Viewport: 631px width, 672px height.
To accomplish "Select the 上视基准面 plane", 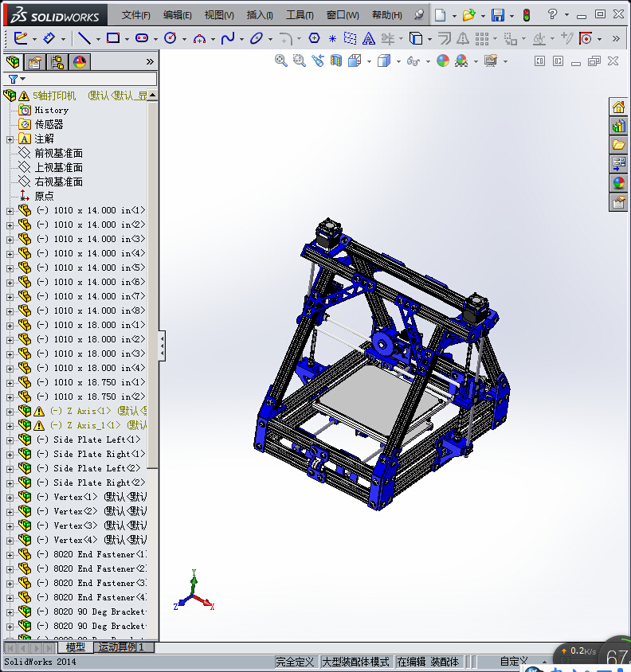I will (x=58, y=167).
